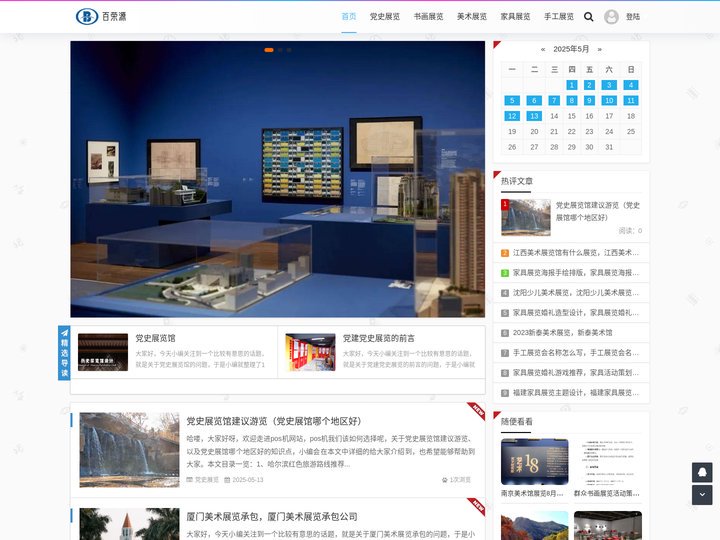Open calendar date 1
This screenshot has width=720, height=540.
coord(572,85)
